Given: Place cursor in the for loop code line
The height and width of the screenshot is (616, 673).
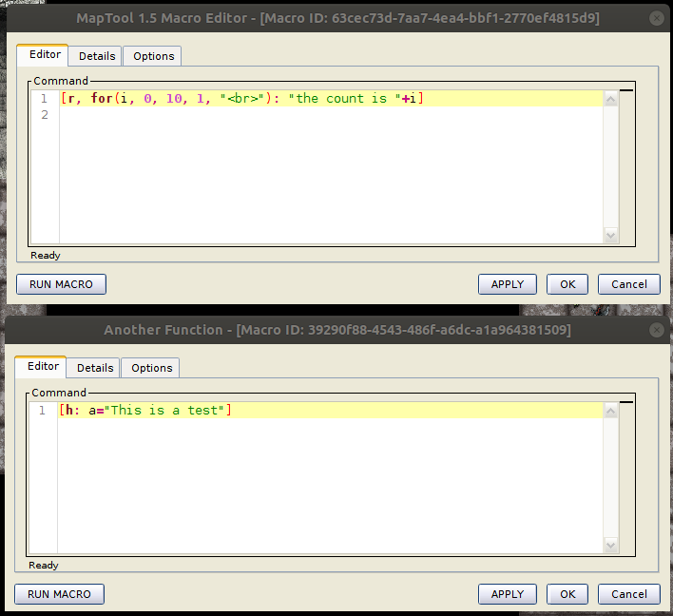Looking at the screenshot, I should pos(331,99).
